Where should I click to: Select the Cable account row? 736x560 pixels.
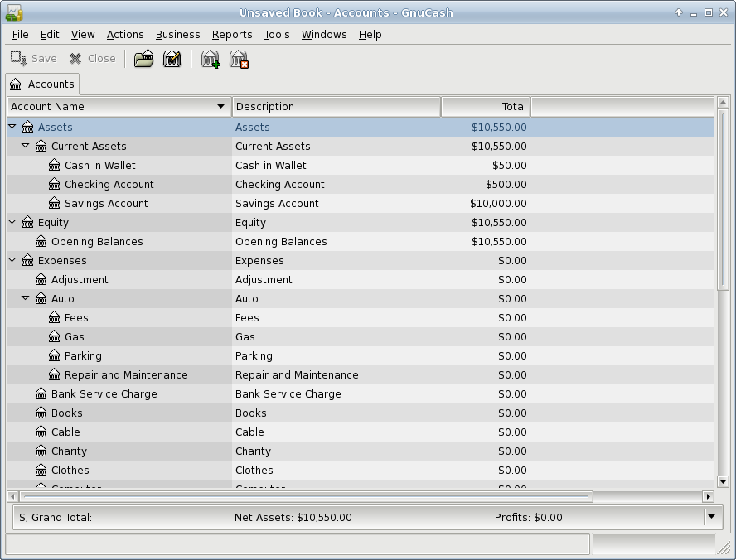361,432
